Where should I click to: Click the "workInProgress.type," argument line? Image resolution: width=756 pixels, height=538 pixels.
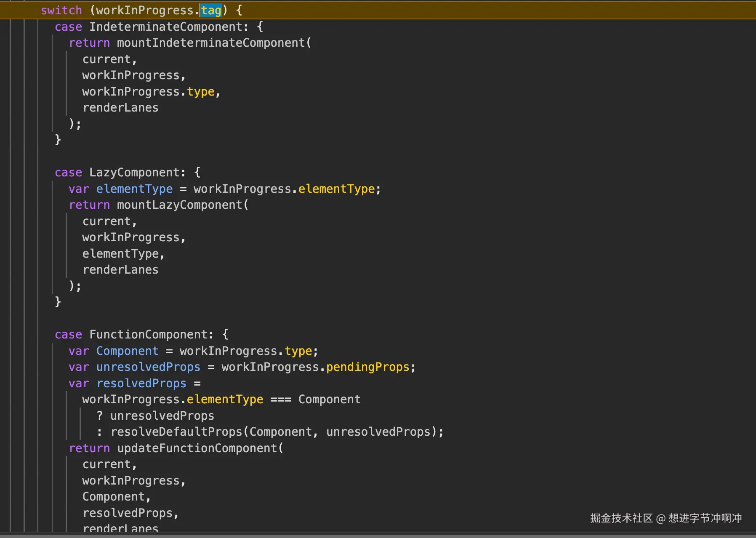click(151, 91)
